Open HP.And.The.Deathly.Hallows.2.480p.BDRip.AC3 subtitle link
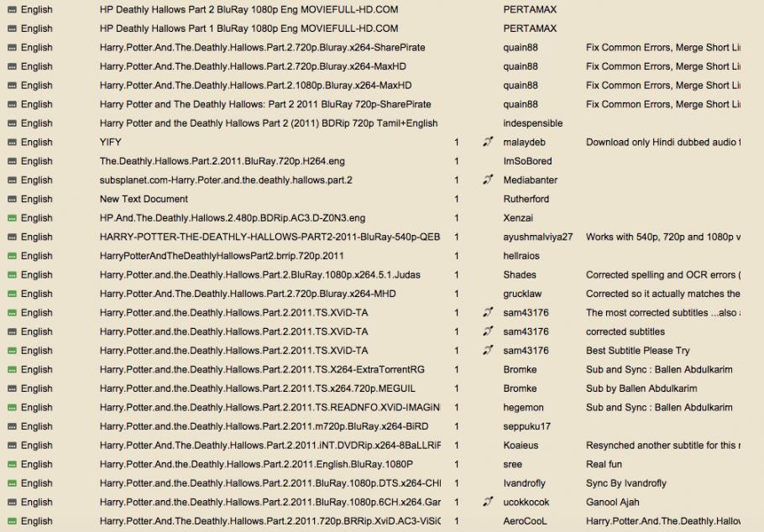Image resolution: width=764 pixels, height=532 pixels. point(233,218)
